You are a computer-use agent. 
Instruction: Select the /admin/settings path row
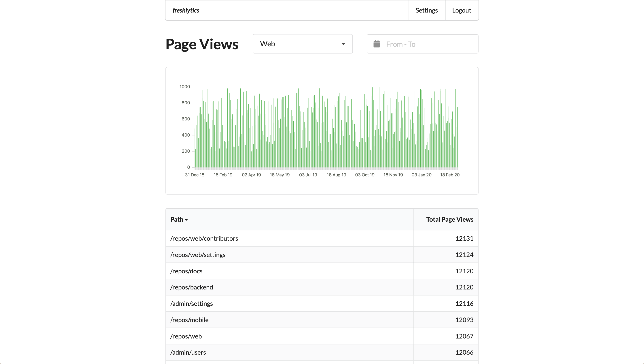191,303
